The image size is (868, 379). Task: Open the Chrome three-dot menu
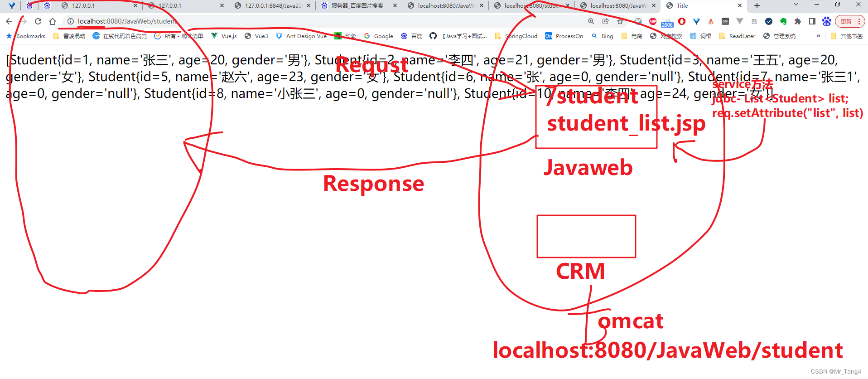pos(859,21)
